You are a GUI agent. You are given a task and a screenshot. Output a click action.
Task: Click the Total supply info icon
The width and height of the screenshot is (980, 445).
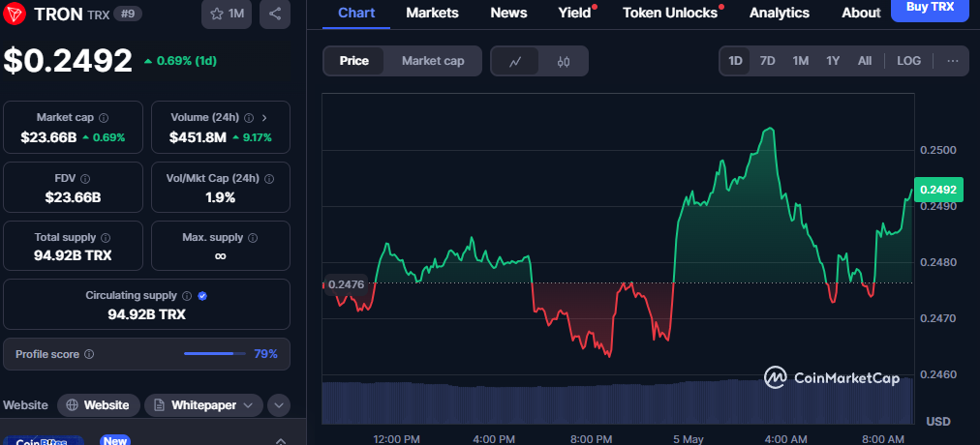[x=106, y=238]
